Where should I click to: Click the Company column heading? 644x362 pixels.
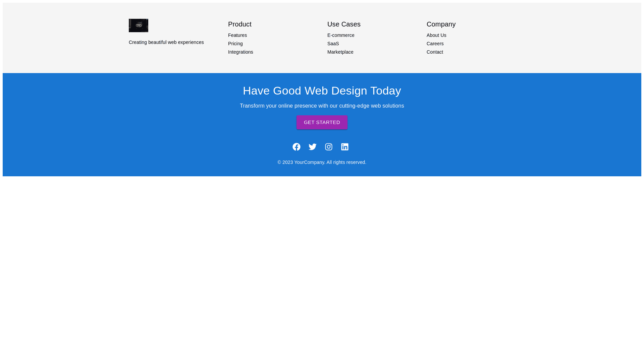(441, 24)
